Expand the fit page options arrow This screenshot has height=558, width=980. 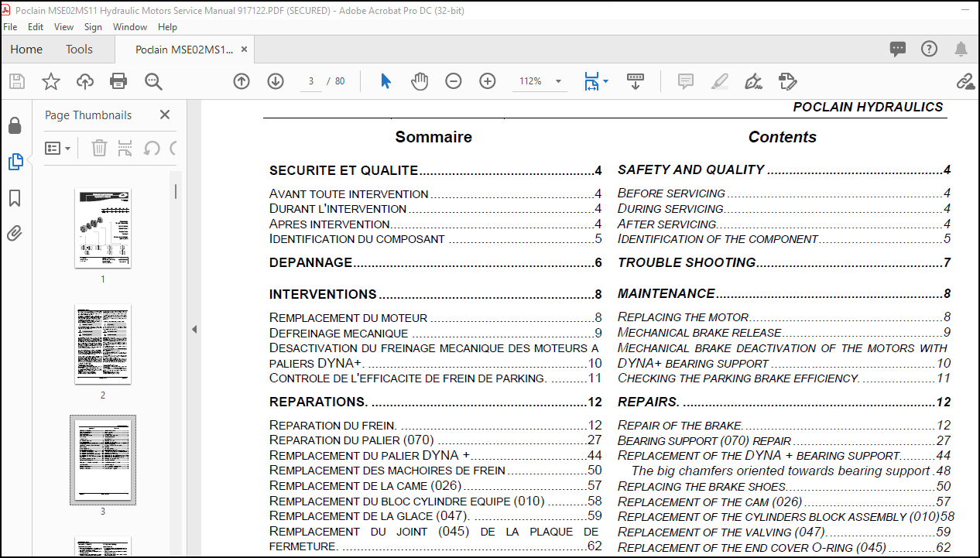pos(605,81)
